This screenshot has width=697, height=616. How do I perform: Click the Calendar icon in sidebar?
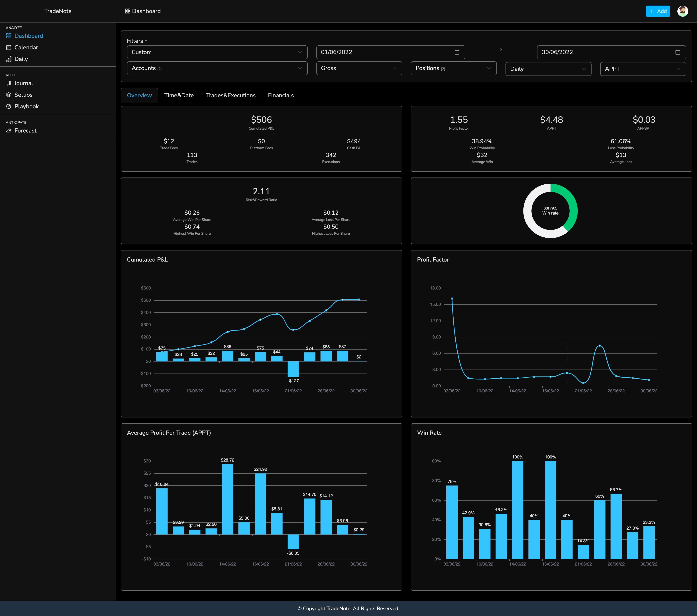coord(9,47)
